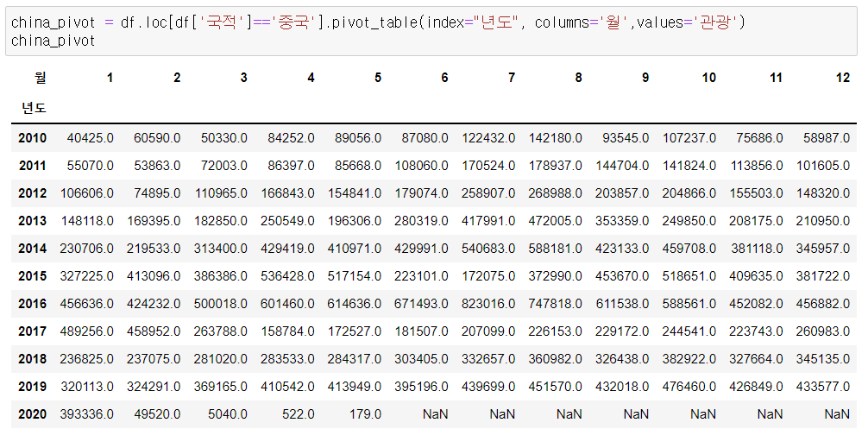
Task: Click the cell value 456636.0
Action: (87, 304)
